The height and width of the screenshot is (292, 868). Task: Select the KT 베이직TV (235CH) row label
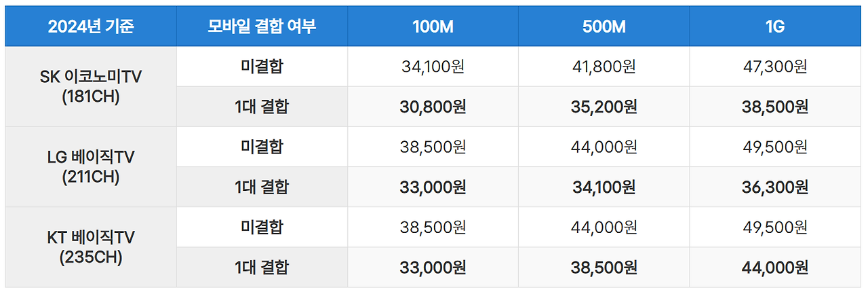(x=91, y=247)
